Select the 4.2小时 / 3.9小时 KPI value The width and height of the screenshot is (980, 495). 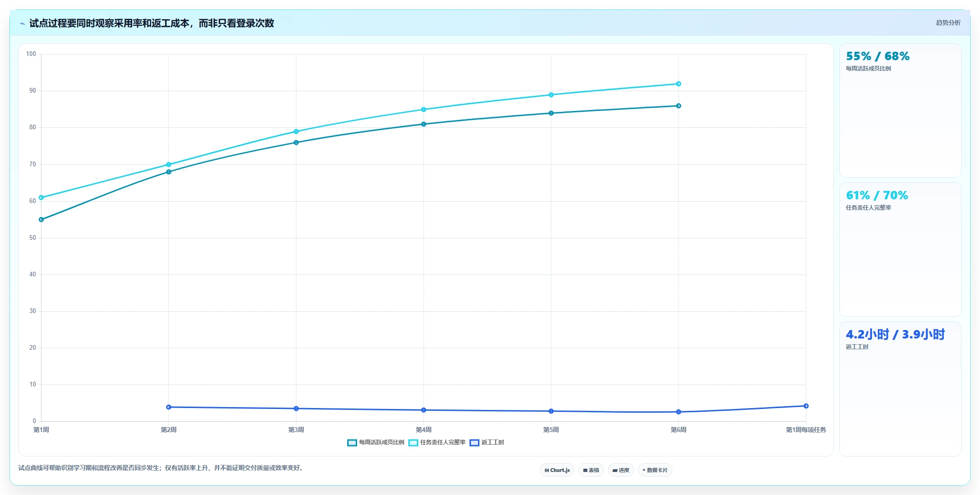[x=895, y=335]
